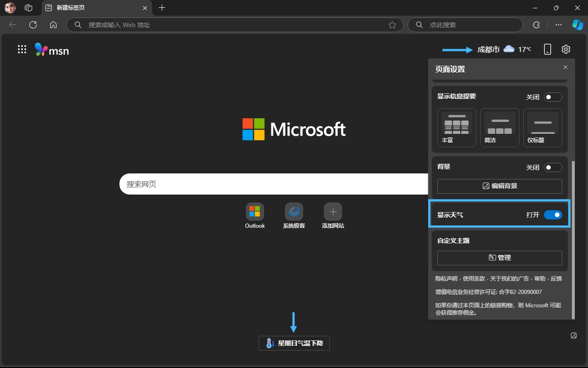The height and width of the screenshot is (368, 588).
Task: Click the 增值电信业务经营许可证 text
Action: tap(488, 292)
